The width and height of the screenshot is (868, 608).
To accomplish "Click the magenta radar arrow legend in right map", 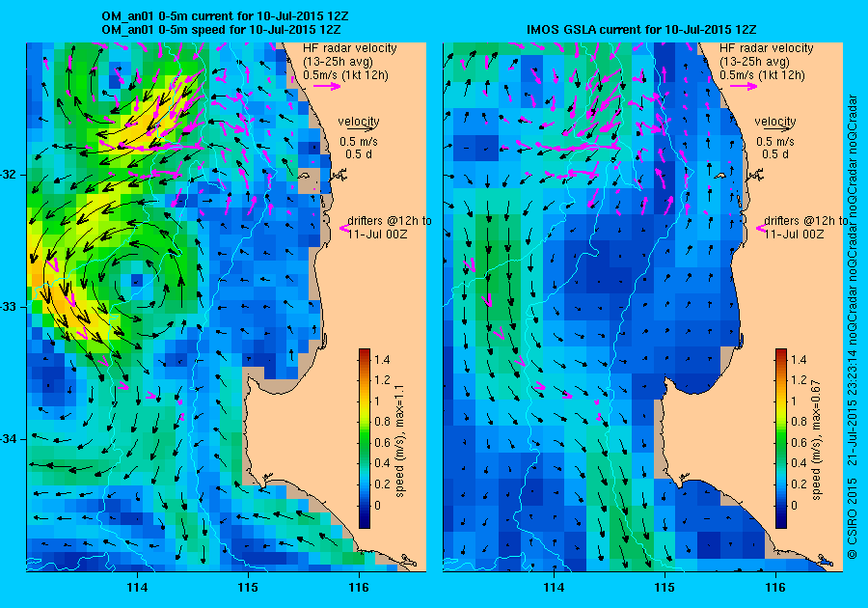I will point(744,86).
